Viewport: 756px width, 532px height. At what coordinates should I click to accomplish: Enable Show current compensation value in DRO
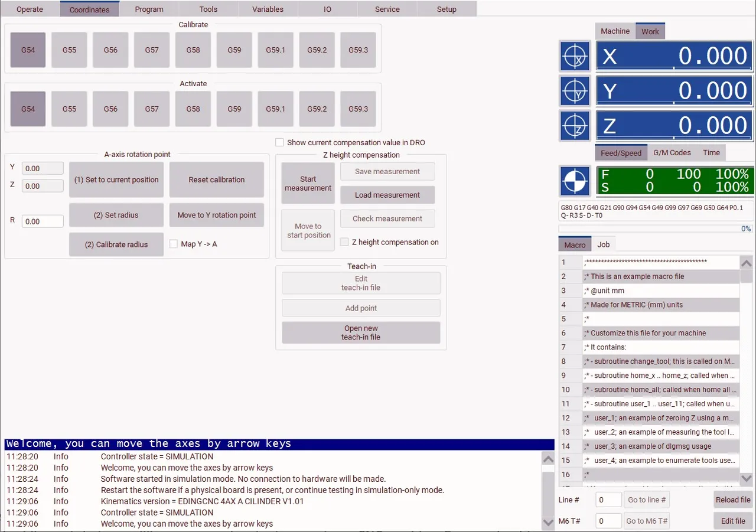pyautogui.click(x=279, y=142)
